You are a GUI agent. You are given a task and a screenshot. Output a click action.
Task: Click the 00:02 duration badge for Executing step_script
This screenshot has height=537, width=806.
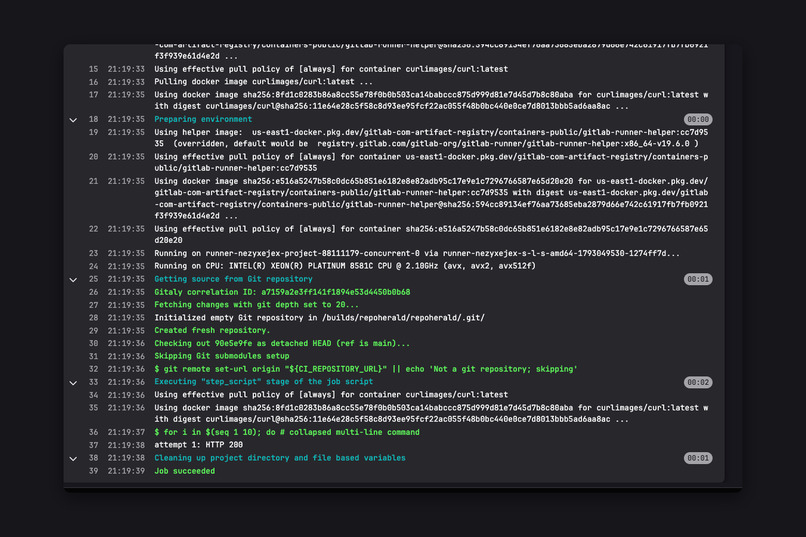[698, 382]
